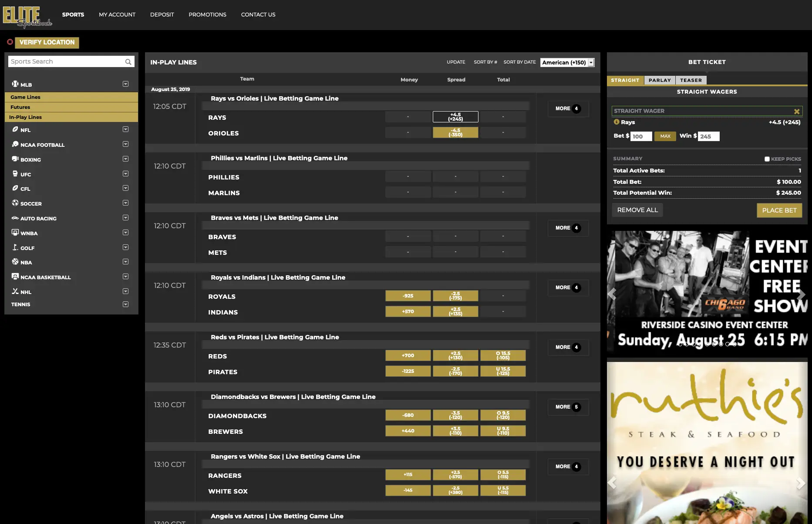Open the Sports menu
The height and width of the screenshot is (524, 812).
click(73, 14)
